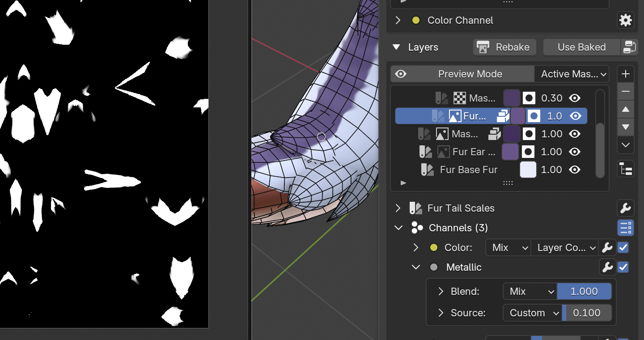
Task: Remove the layer with the minus button
Action: (625, 92)
